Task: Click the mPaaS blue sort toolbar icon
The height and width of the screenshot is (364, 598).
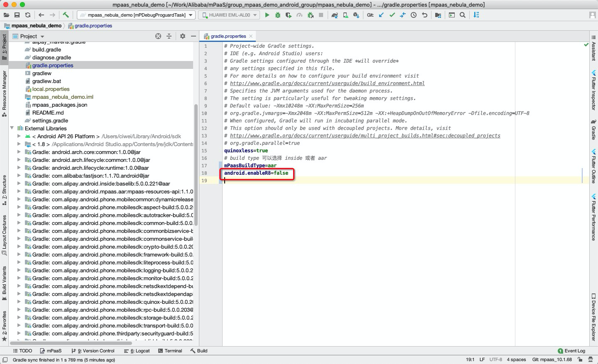Action: coord(476,15)
